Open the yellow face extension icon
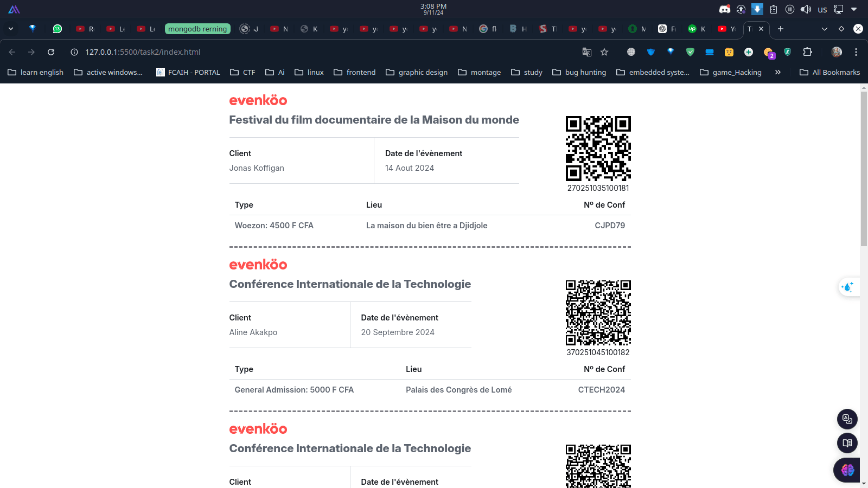This screenshot has height=488, width=868. click(729, 52)
